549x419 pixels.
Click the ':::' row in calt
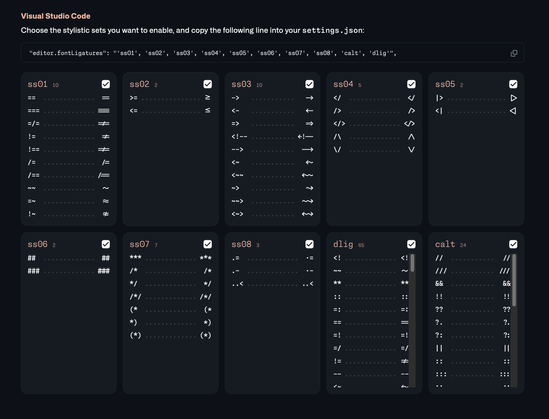pyautogui.click(x=473, y=374)
